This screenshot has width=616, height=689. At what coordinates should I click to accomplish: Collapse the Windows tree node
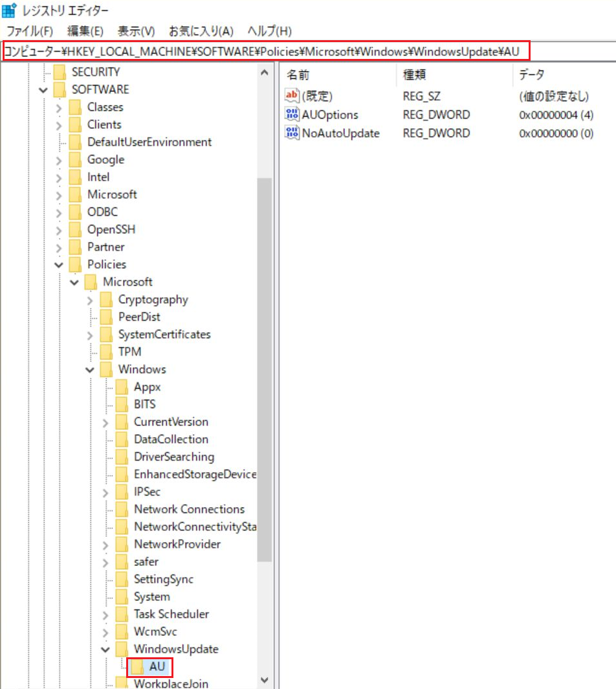90,370
